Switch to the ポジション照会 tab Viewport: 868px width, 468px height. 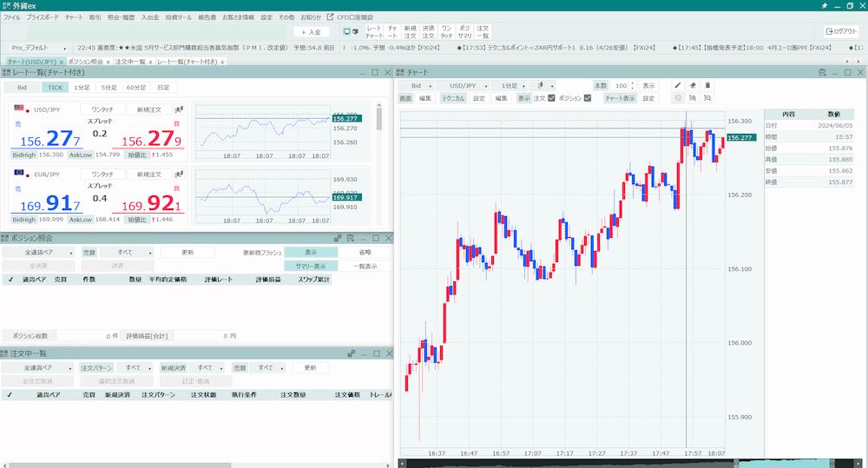click(88, 62)
